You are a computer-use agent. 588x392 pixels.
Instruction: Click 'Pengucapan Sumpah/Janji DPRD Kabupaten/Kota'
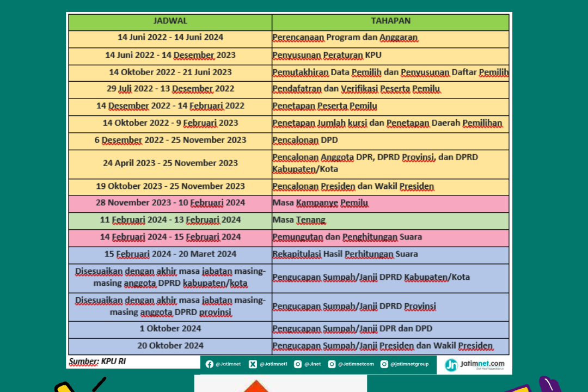390,278
